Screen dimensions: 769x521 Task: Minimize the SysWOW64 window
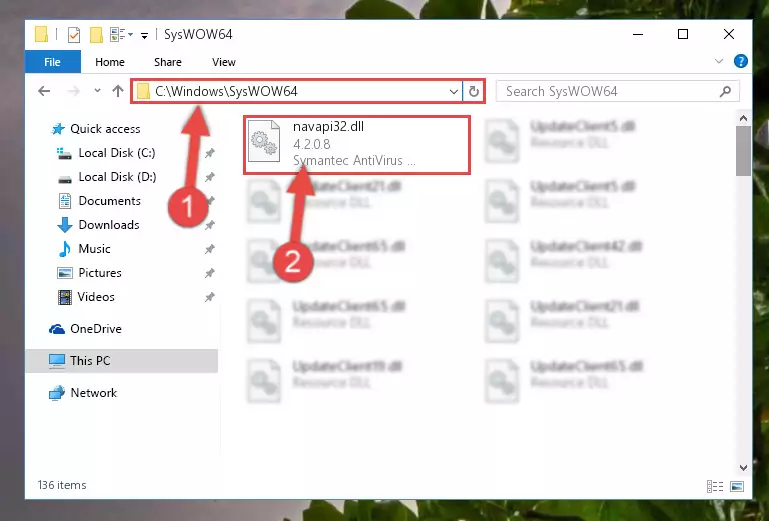point(638,34)
